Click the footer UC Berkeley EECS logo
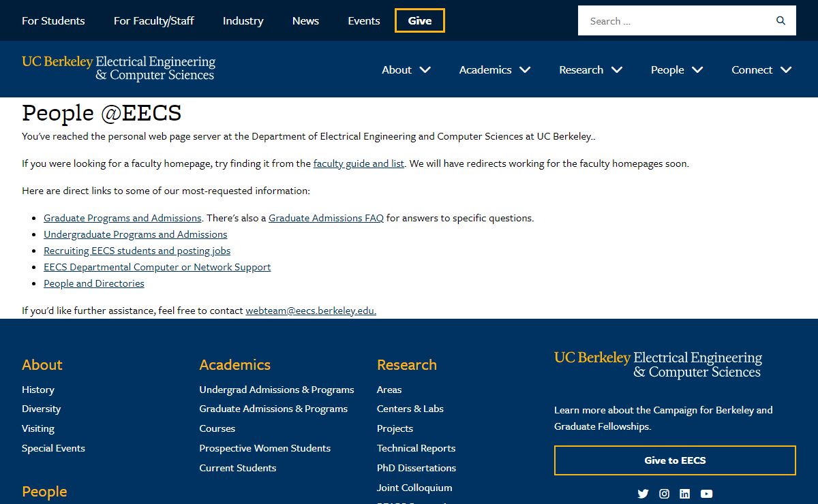Viewport: 818px width, 504px height. click(x=658, y=364)
